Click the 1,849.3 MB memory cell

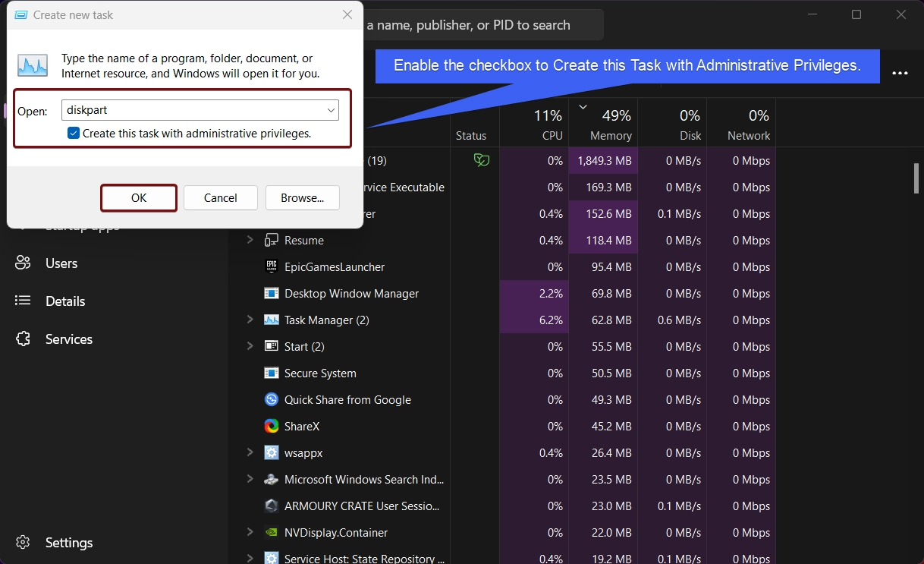coord(604,161)
